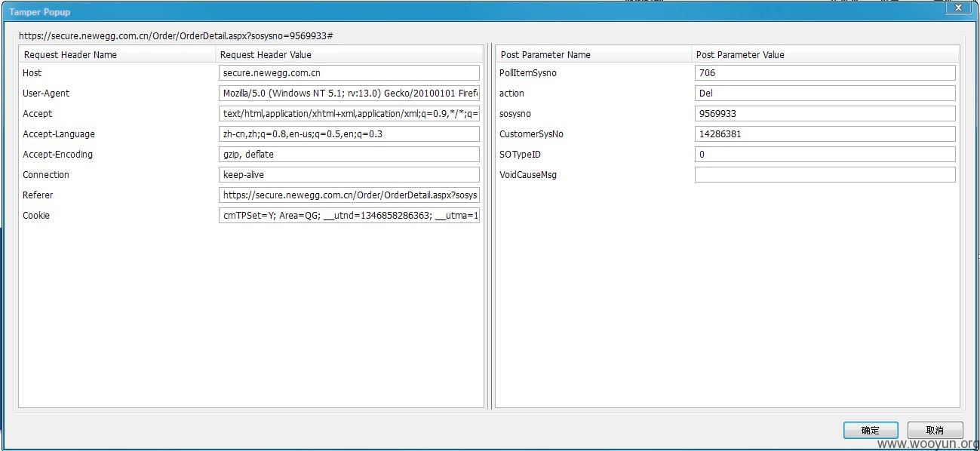This screenshot has width=980, height=451.
Task: Select the VoidCauseMsg parameter name label
Action: coord(528,175)
